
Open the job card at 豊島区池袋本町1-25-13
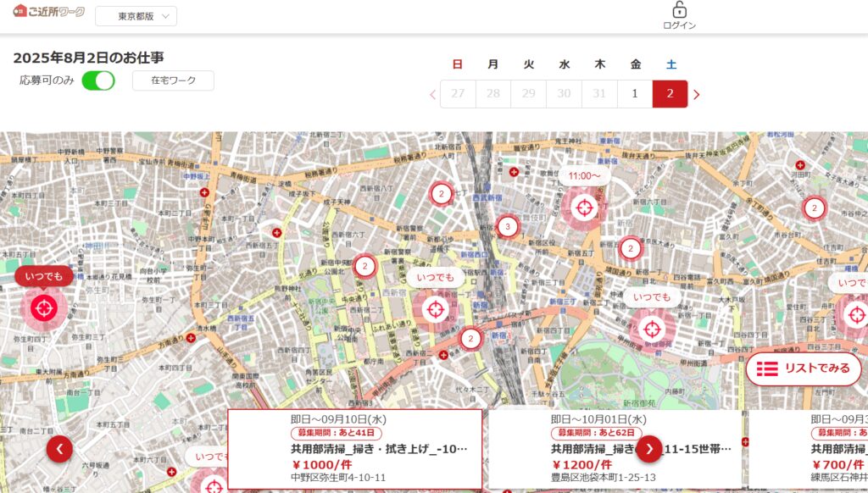pyautogui.click(x=615, y=450)
